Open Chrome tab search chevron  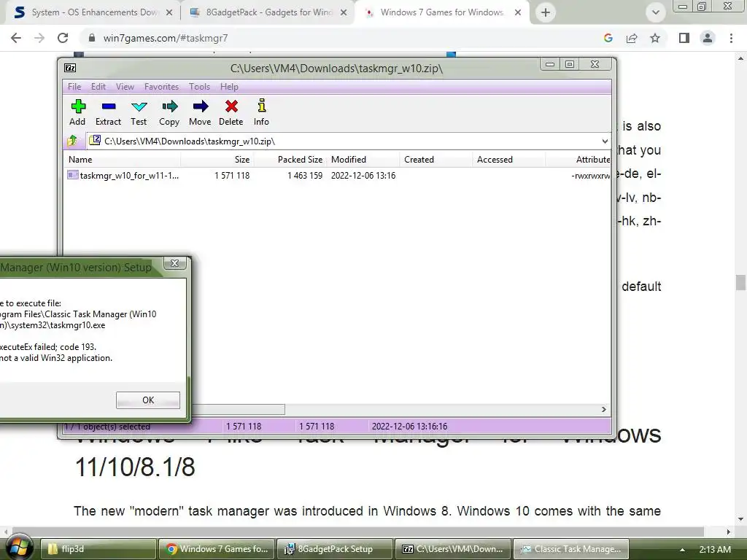[x=656, y=12]
